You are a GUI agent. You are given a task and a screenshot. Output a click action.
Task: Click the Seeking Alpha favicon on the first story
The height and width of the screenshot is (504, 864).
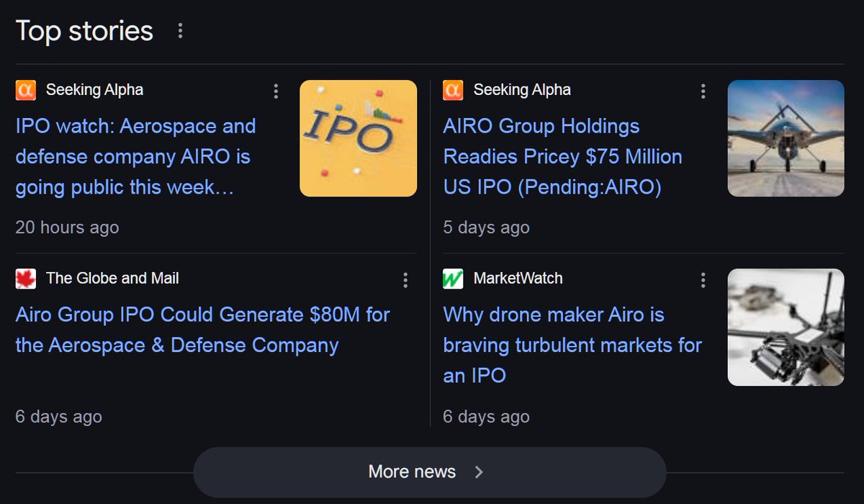25,89
